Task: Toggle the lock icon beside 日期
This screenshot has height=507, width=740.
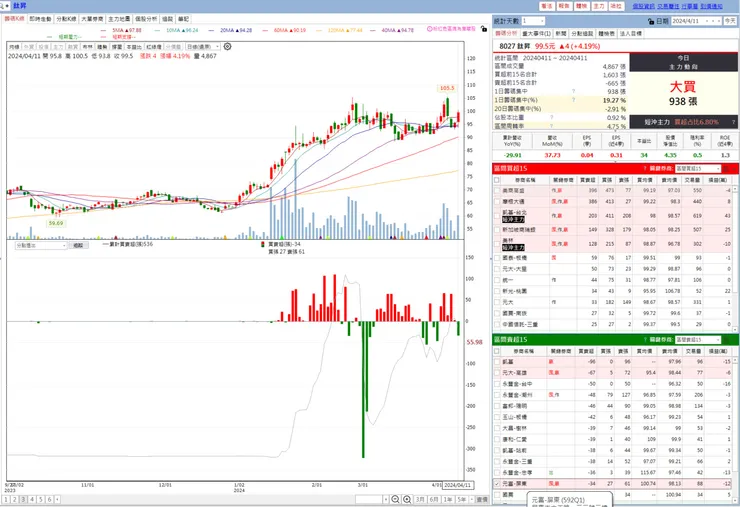Action: click(651, 21)
